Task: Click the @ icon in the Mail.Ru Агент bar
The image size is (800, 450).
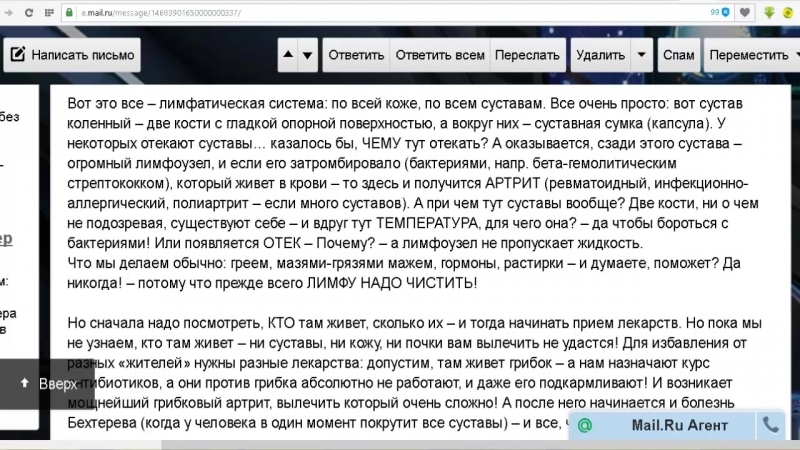Action: [585, 425]
